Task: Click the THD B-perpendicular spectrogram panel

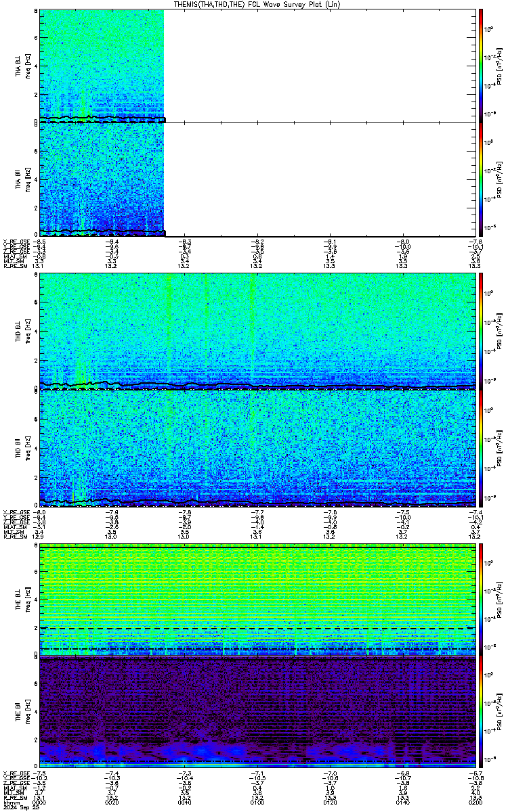Action: click(257, 332)
